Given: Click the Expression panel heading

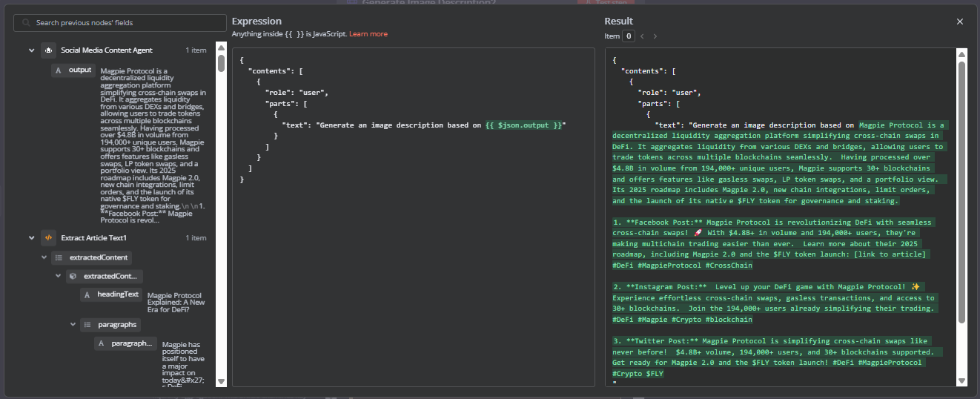Looking at the screenshot, I should (x=256, y=22).
